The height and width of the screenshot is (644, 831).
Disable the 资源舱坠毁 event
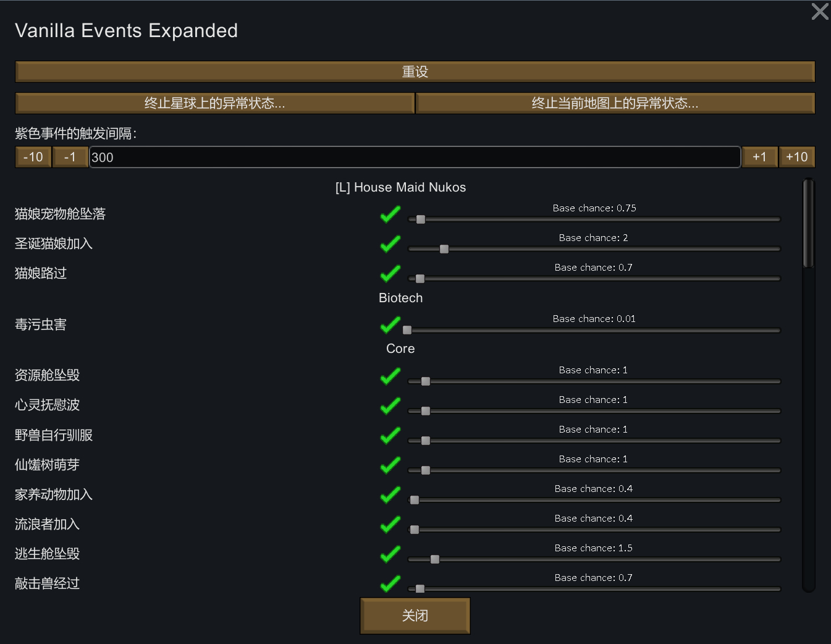tap(390, 376)
